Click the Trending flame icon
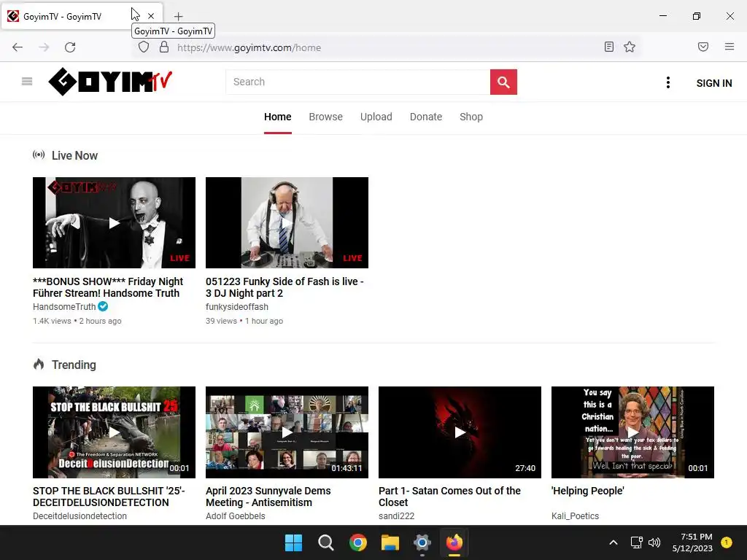747x560 pixels. click(39, 365)
